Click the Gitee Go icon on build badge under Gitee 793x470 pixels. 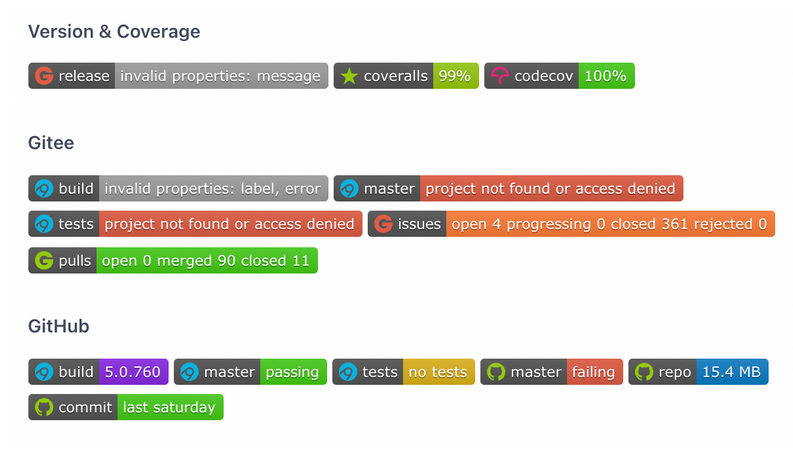click(x=43, y=188)
